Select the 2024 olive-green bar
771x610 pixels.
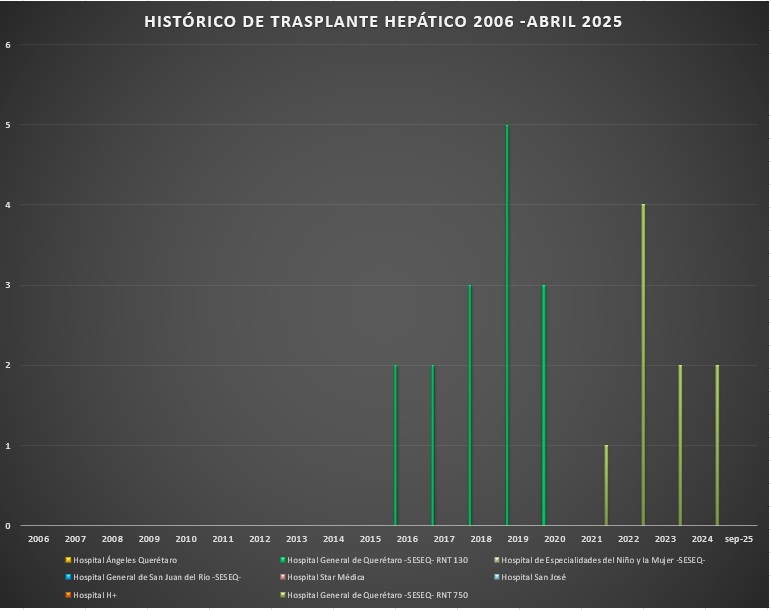[717, 445]
